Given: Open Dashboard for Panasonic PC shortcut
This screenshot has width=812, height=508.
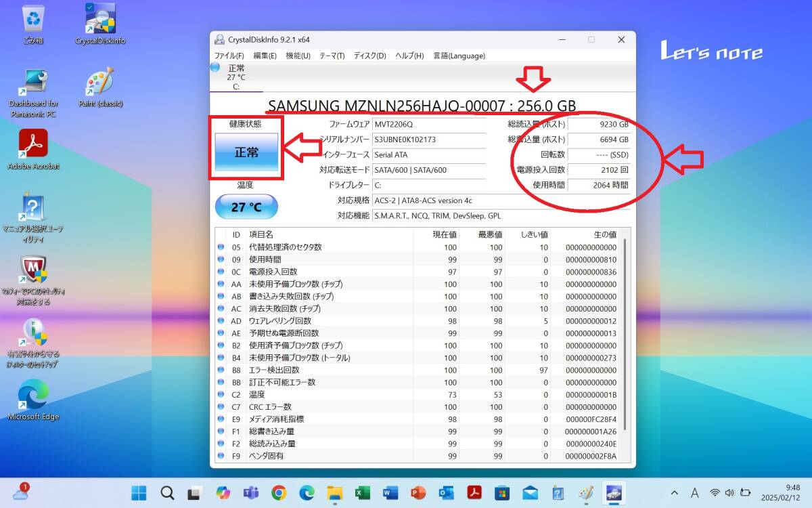Looking at the screenshot, I should pos(33,93).
